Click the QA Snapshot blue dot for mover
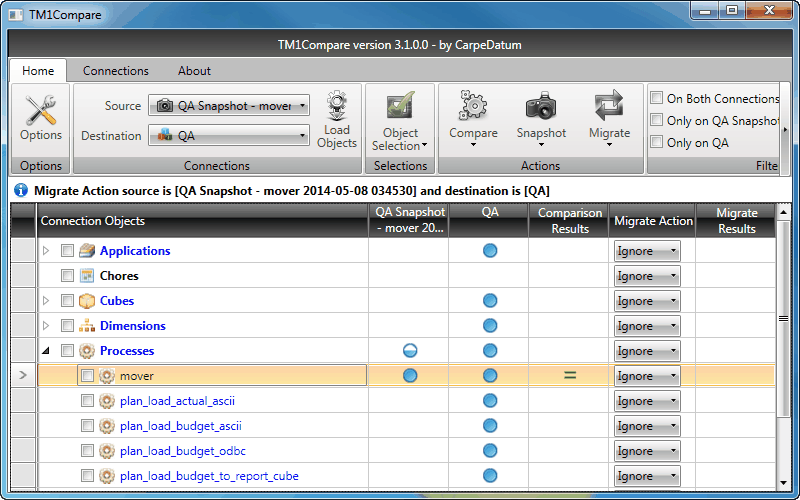 tap(410, 376)
